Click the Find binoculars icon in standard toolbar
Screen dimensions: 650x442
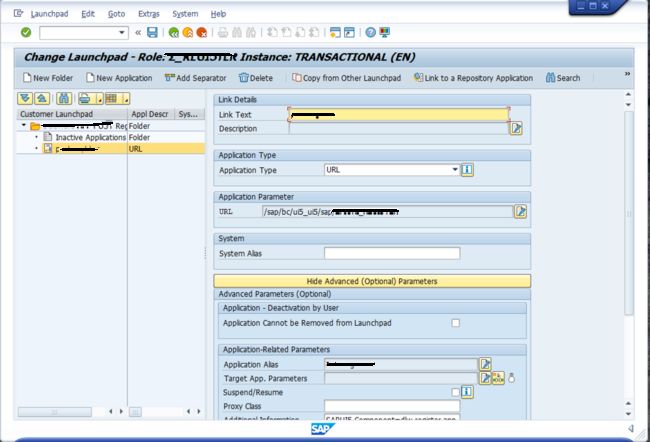pos(237,32)
